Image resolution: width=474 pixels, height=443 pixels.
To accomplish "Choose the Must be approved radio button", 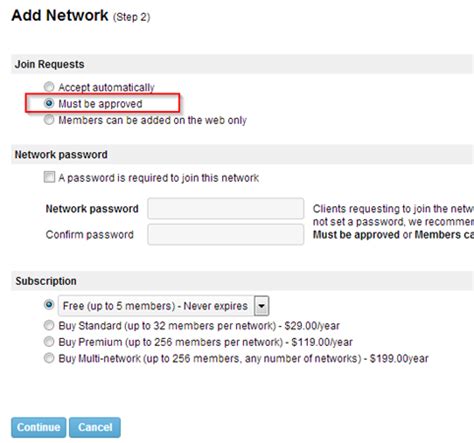I will click(49, 103).
